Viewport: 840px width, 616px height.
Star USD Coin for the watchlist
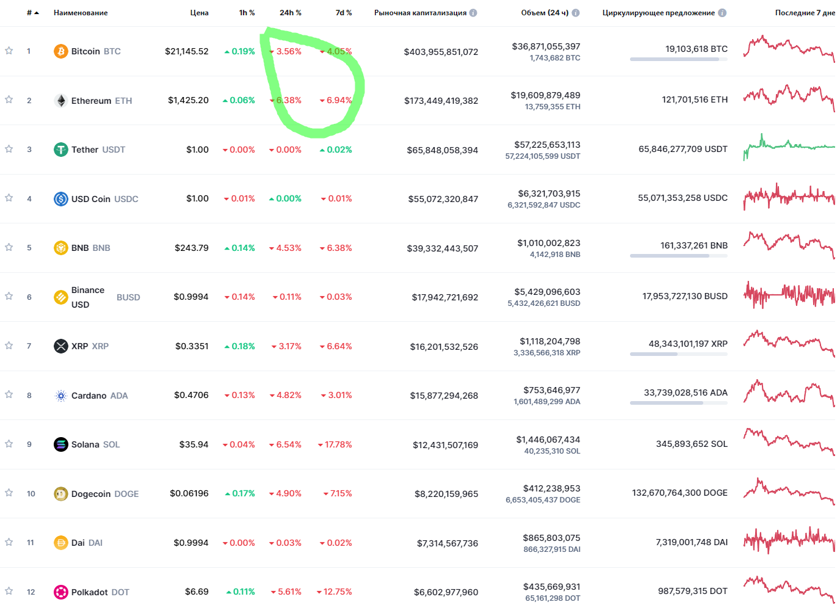(x=9, y=198)
